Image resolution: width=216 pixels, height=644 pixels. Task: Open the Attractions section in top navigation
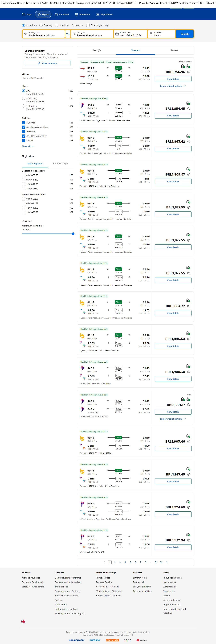82,15
